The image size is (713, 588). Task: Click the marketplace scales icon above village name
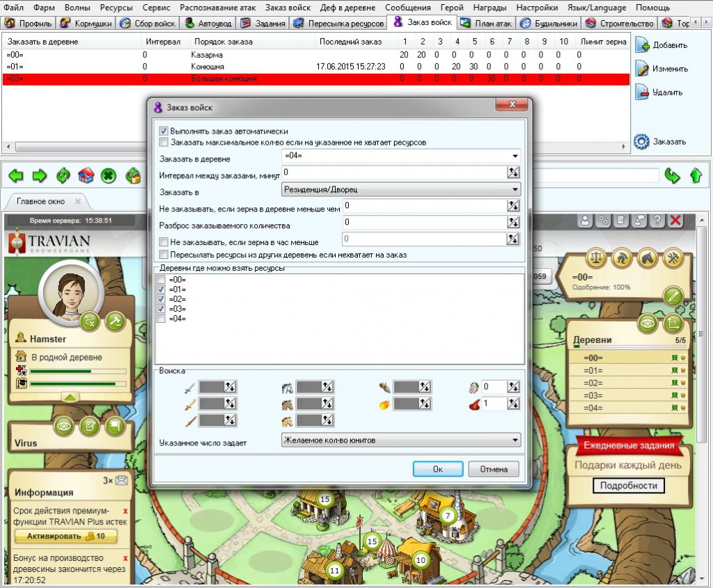tap(596, 259)
